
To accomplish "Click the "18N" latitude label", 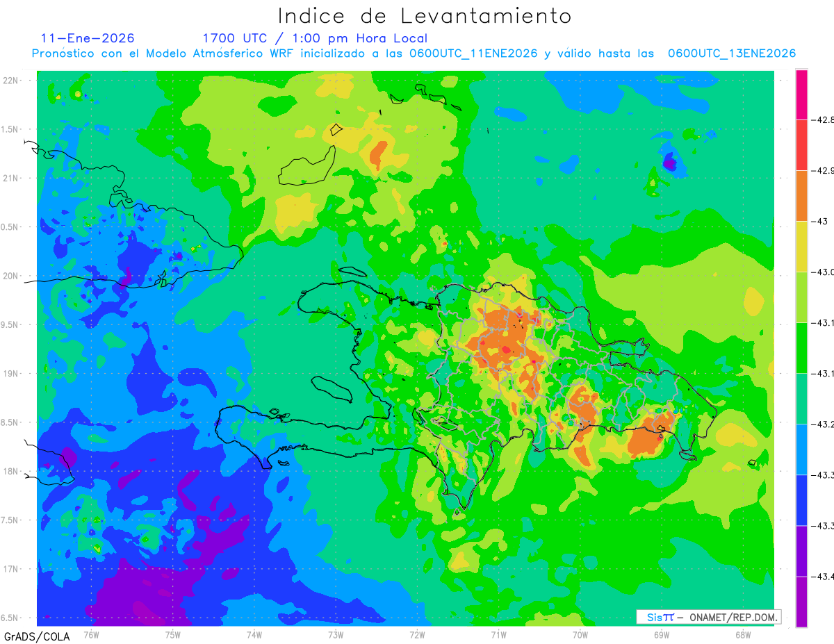I will (12, 472).
